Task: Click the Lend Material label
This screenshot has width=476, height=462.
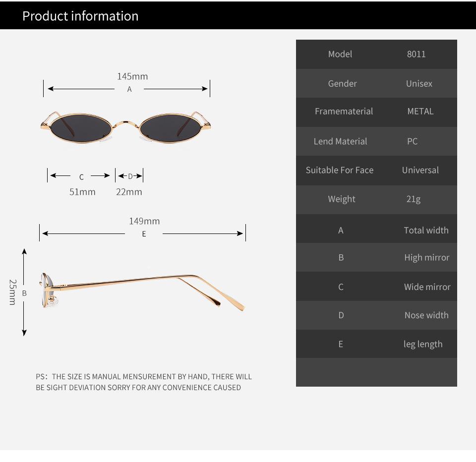Action: click(340, 141)
